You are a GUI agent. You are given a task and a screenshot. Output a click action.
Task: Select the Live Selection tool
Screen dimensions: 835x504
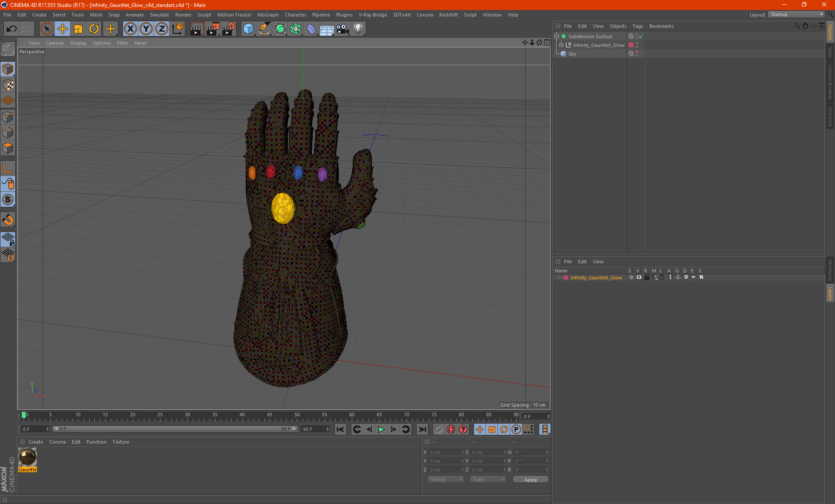pyautogui.click(x=47, y=29)
